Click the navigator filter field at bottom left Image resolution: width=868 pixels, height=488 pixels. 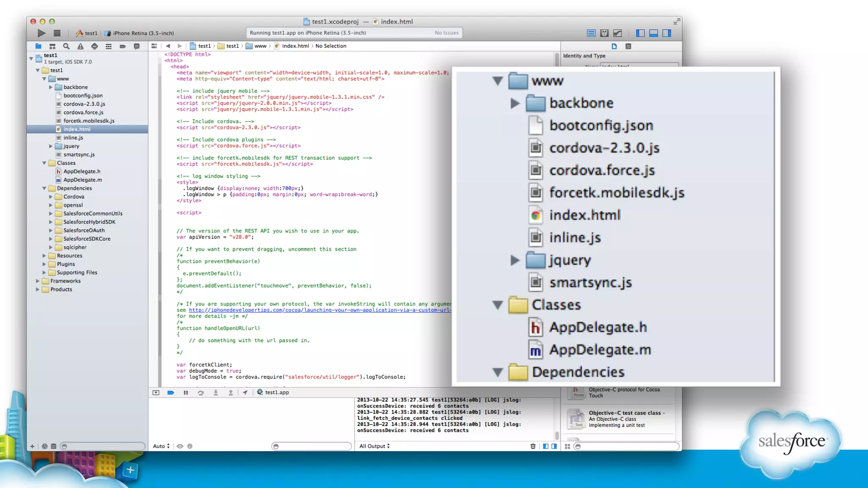102,446
